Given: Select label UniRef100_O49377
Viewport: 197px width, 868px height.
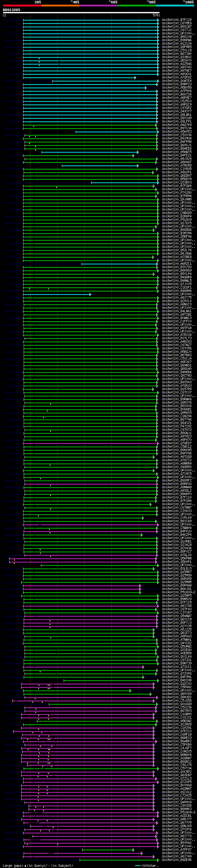Looking at the screenshot, I should [x=177, y=111].
